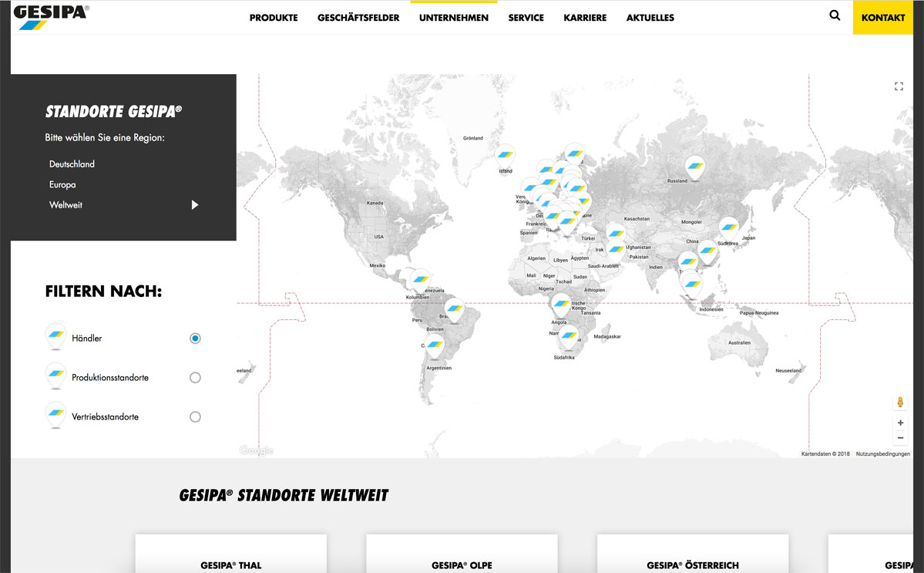Screen dimensions: 924x573
Task: Click the Vertriebsstandorte filter label
Action: click(106, 416)
